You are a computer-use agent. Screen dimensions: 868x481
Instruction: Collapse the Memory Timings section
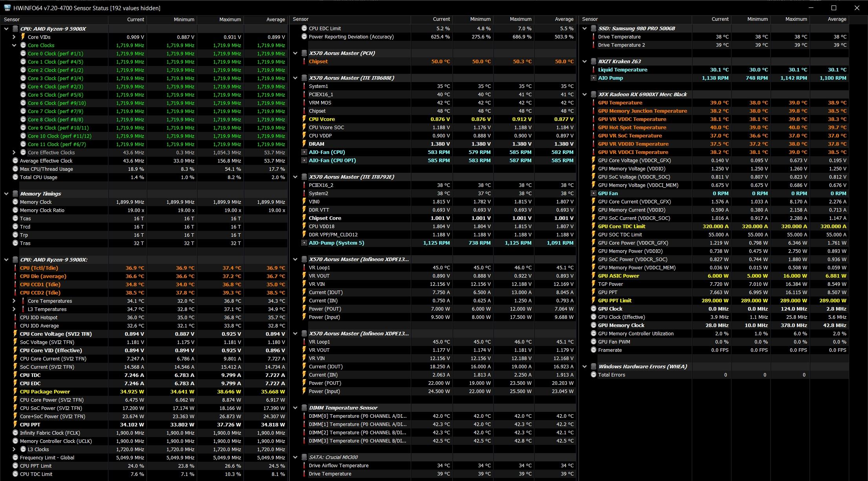(6, 194)
